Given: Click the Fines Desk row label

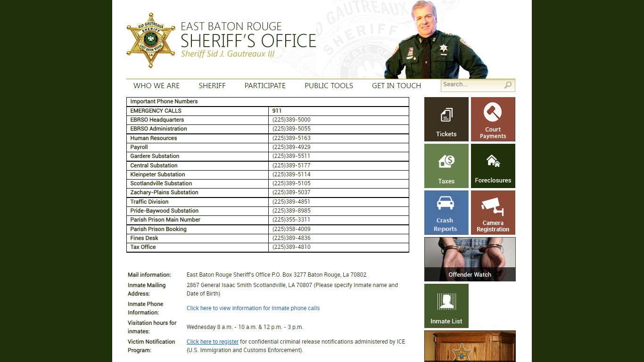Looking at the screenshot, I should click(144, 238).
